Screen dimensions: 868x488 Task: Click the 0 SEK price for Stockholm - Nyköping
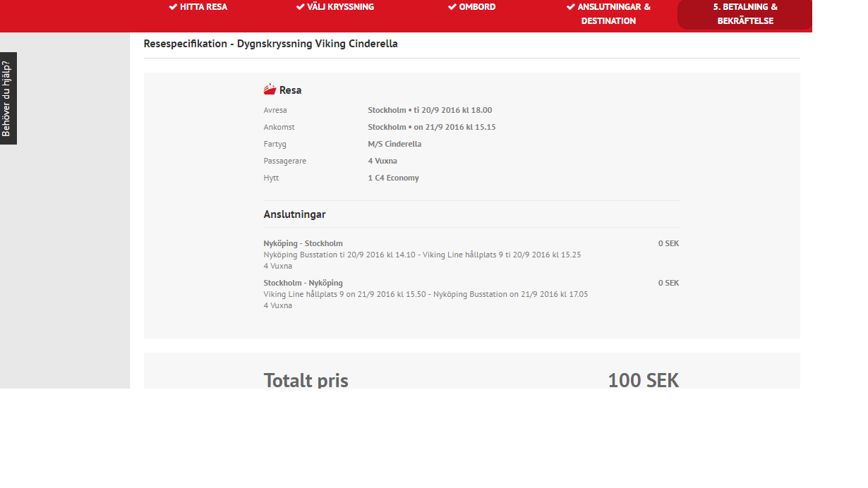pyautogui.click(x=668, y=283)
